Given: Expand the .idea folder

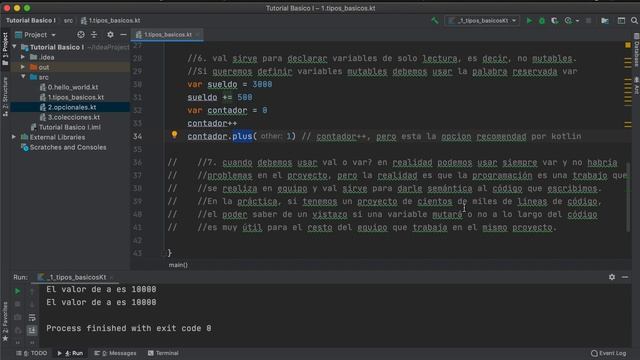Looking at the screenshot, I should pos(23,57).
